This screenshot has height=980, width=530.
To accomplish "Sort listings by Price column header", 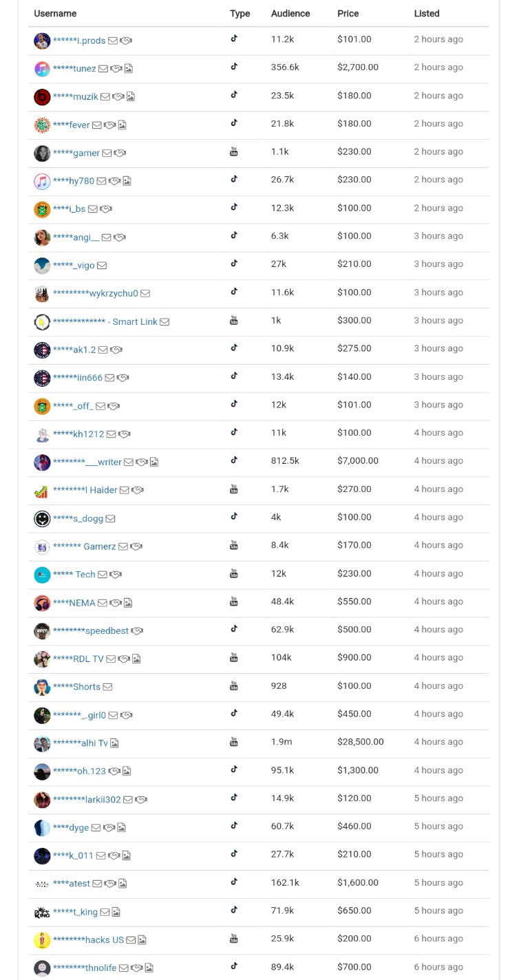I will pos(348,13).
